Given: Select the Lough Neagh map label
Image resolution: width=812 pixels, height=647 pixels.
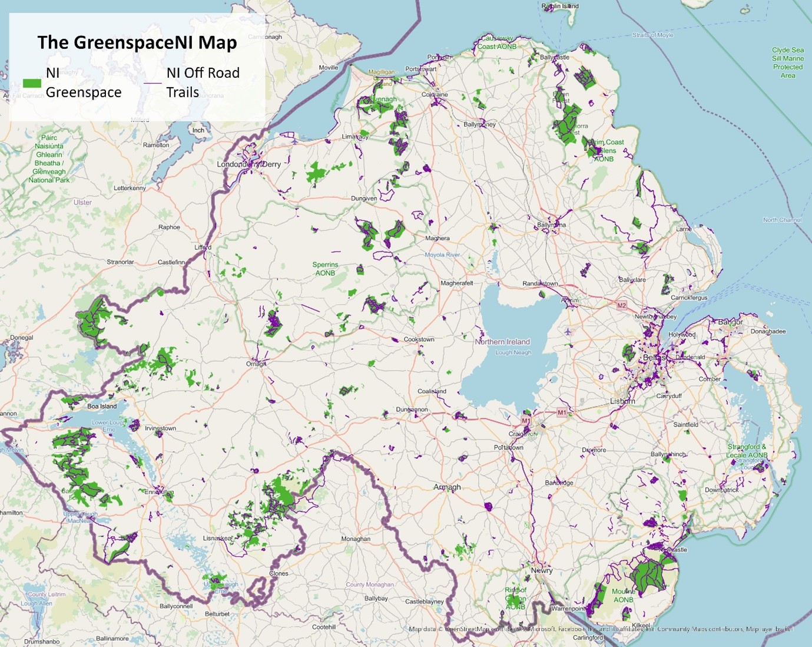Looking at the screenshot, I should (513, 352).
